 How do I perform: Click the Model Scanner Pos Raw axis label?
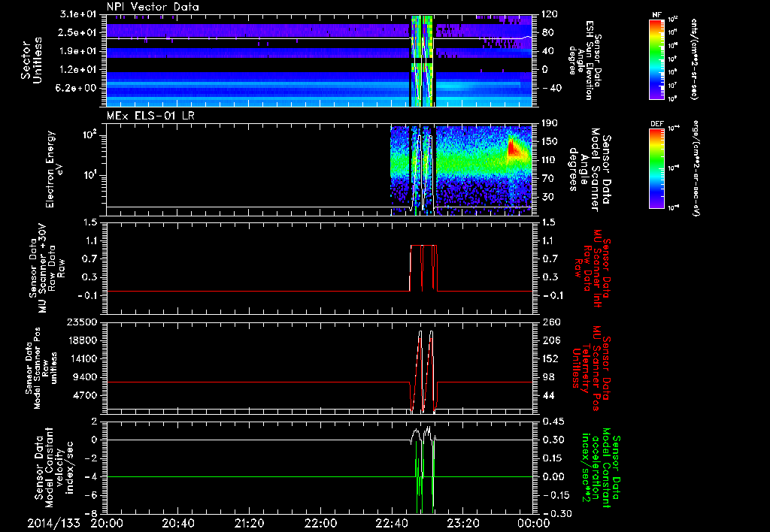[x=41, y=368]
